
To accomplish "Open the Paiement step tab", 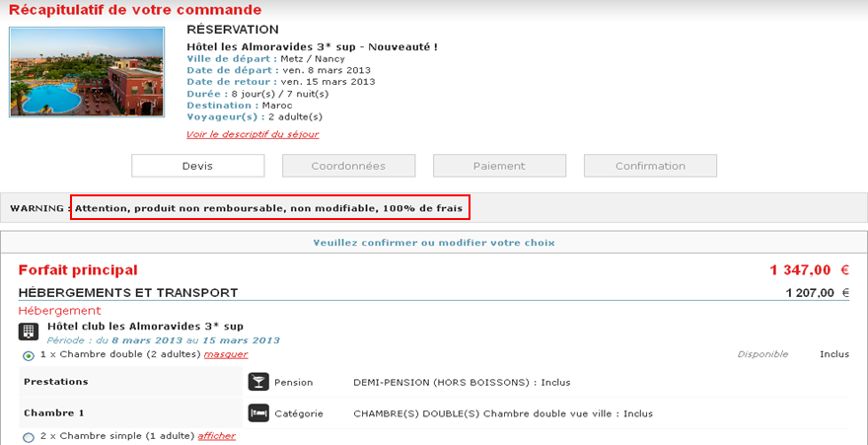I will [499, 166].
